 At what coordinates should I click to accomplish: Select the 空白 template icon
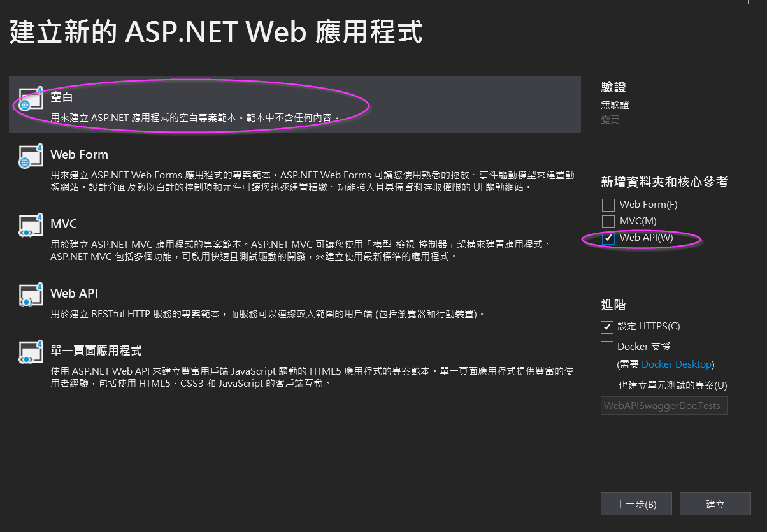coord(31,99)
